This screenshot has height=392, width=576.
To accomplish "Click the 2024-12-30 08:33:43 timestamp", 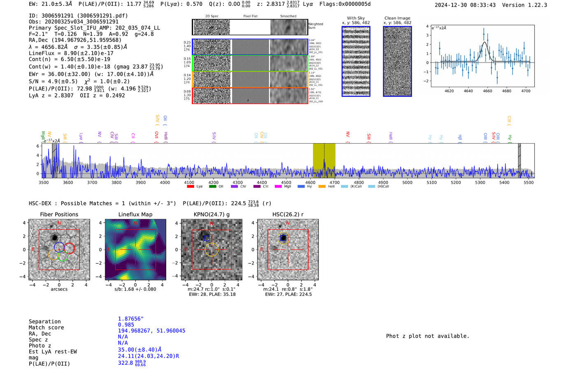I will point(465,5).
